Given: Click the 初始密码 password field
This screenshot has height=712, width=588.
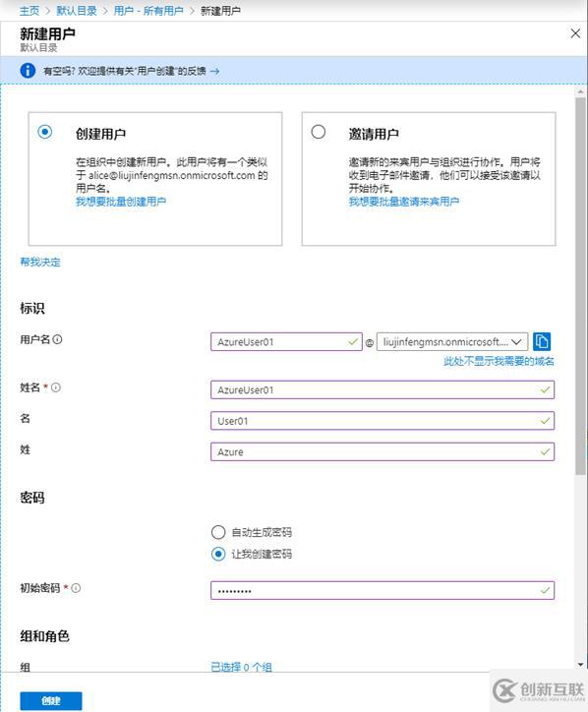Looking at the screenshot, I should (382, 590).
